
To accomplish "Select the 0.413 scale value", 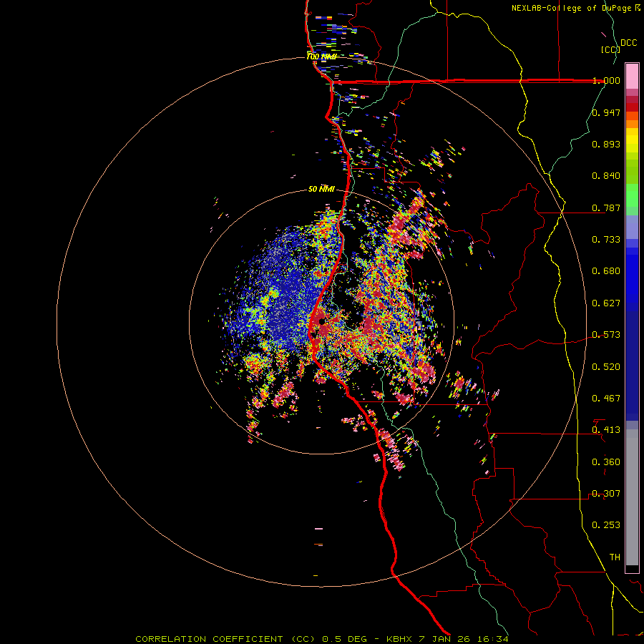I will [x=606, y=430].
